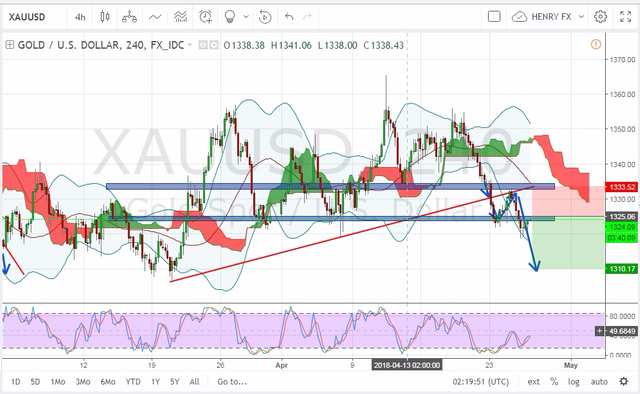Click the Apr date axis label
Screen dimensions: 640x394
(x=282, y=365)
